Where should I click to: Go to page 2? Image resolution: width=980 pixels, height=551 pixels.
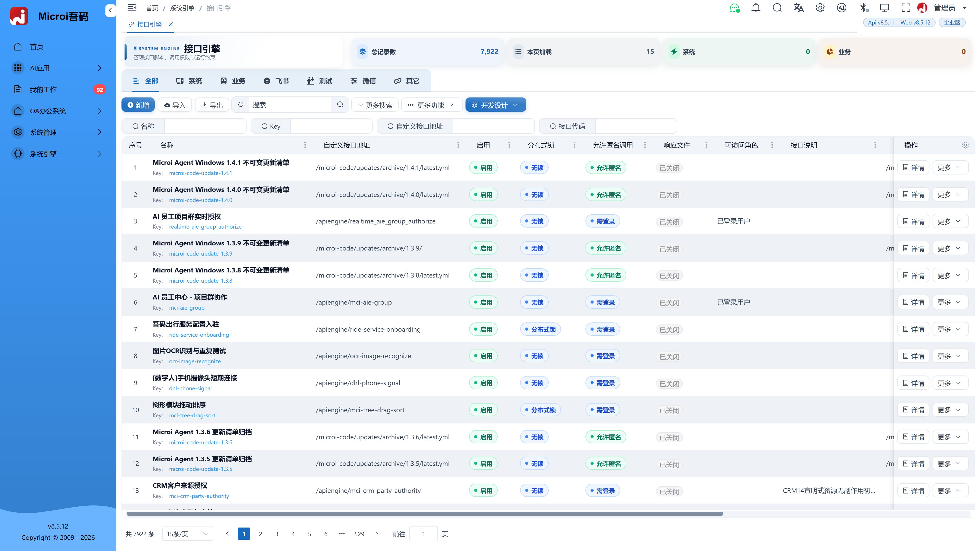(260, 534)
